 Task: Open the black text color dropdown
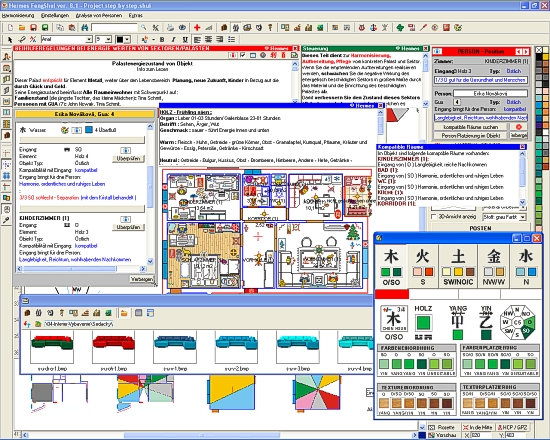(127, 39)
